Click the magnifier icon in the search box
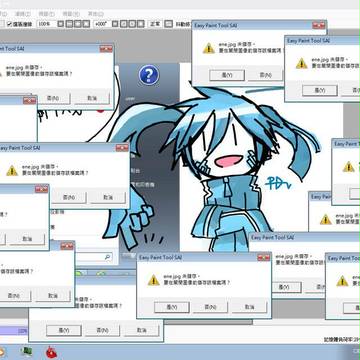This screenshot has width=360, height=360. 108,257
